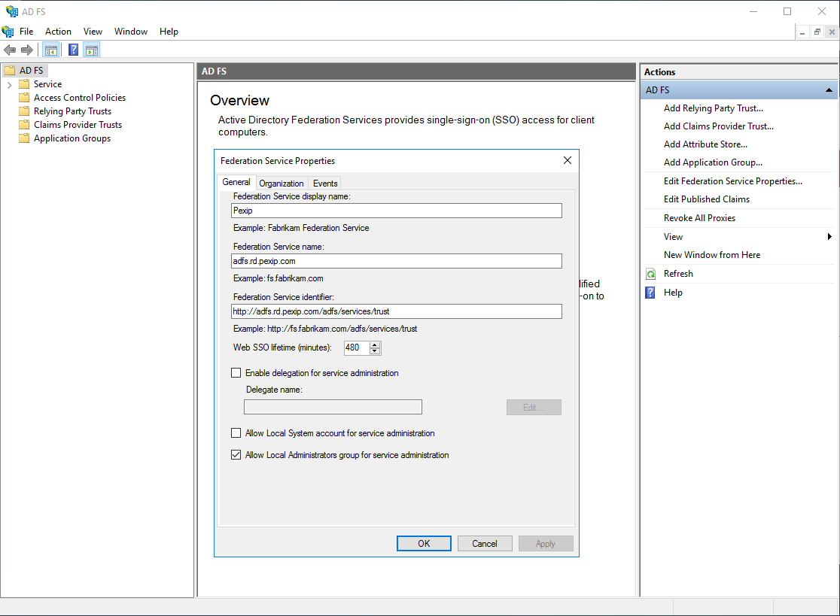This screenshot has width=840, height=616.
Task: Expand the View submenu arrow in Actions
Action: (829, 237)
